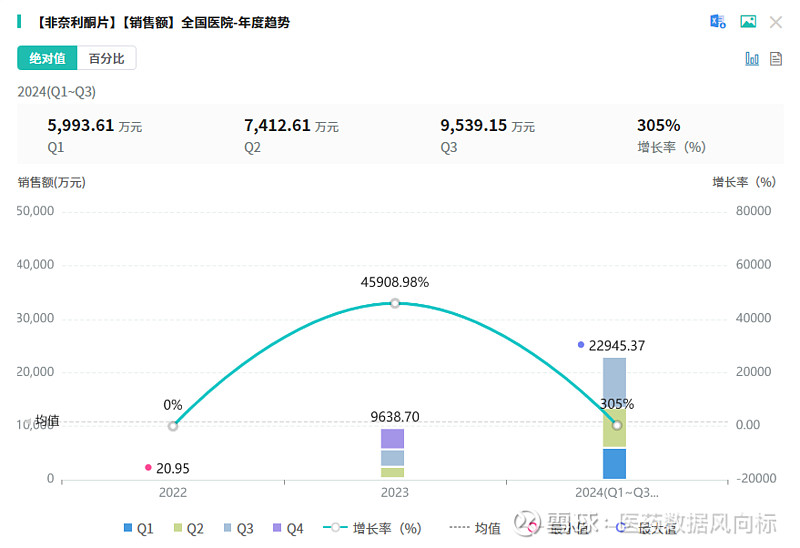
Task: Toggle Q4 series in legend
Action: (x=288, y=529)
